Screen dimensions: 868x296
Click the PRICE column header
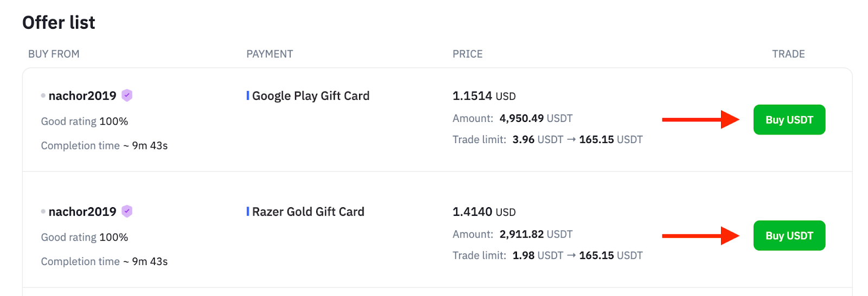[x=468, y=54]
